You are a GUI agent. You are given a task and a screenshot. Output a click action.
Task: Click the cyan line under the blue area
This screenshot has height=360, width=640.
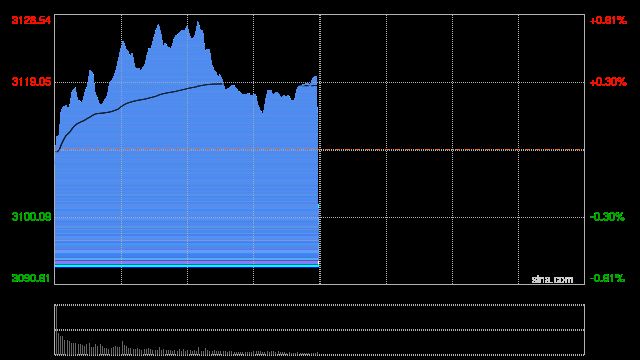pyautogui.click(x=187, y=266)
